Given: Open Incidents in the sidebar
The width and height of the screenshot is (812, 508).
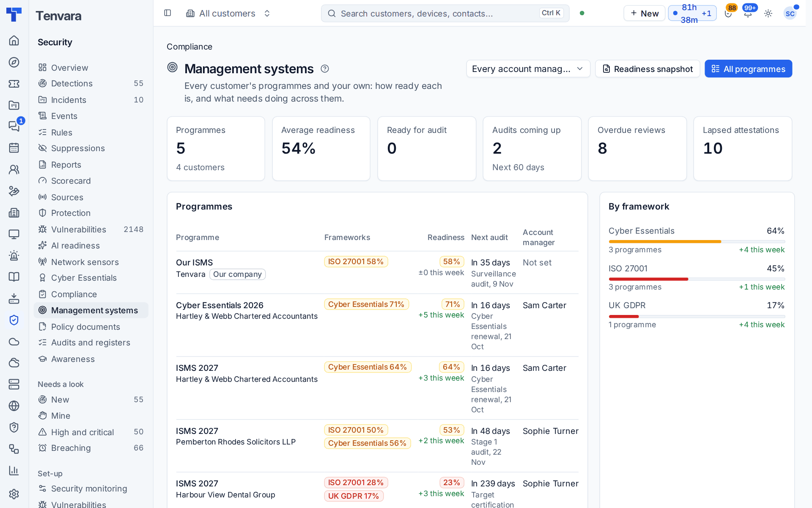Looking at the screenshot, I should pyautogui.click(x=91, y=100).
